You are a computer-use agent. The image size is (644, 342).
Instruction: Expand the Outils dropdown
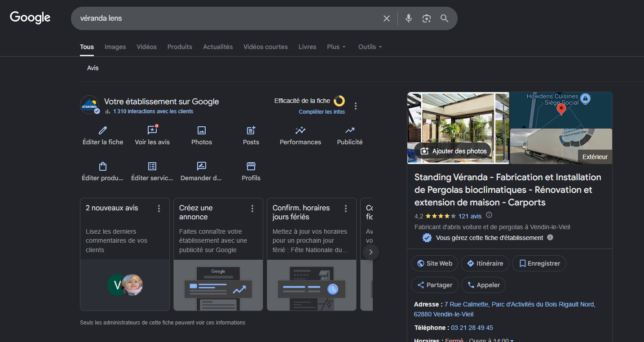(370, 47)
